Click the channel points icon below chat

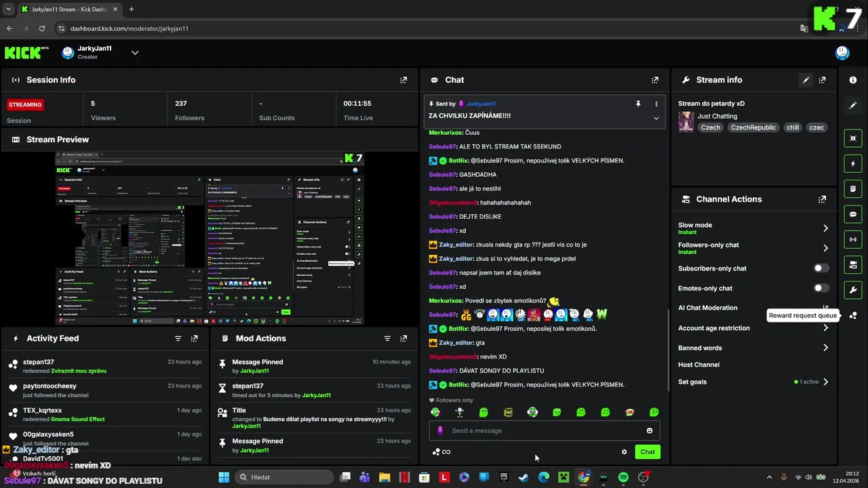(x=441, y=452)
